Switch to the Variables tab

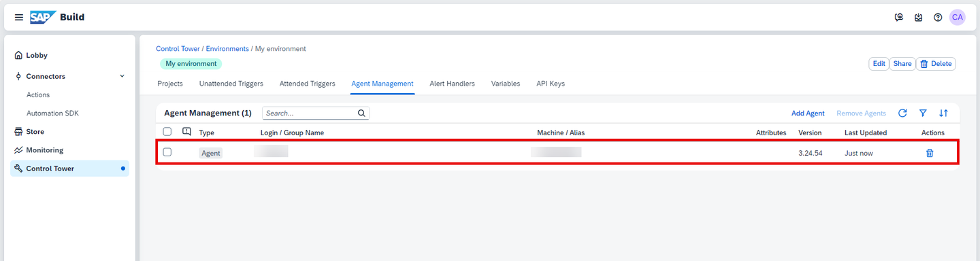point(506,84)
